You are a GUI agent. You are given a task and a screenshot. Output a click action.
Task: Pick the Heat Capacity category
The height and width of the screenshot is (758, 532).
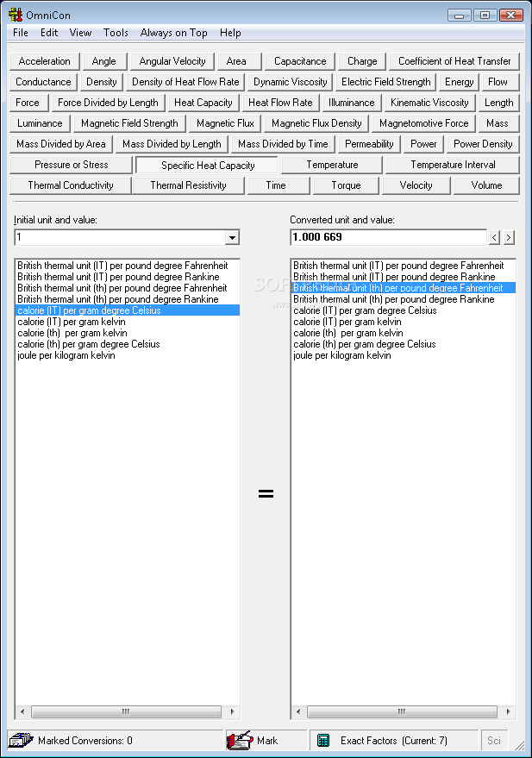click(x=203, y=103)
